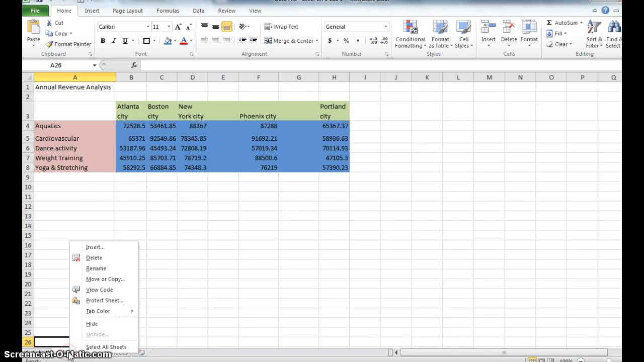Toggle Merge & Center
Viewport: 644px width, 362px height.
pos(288,41)
